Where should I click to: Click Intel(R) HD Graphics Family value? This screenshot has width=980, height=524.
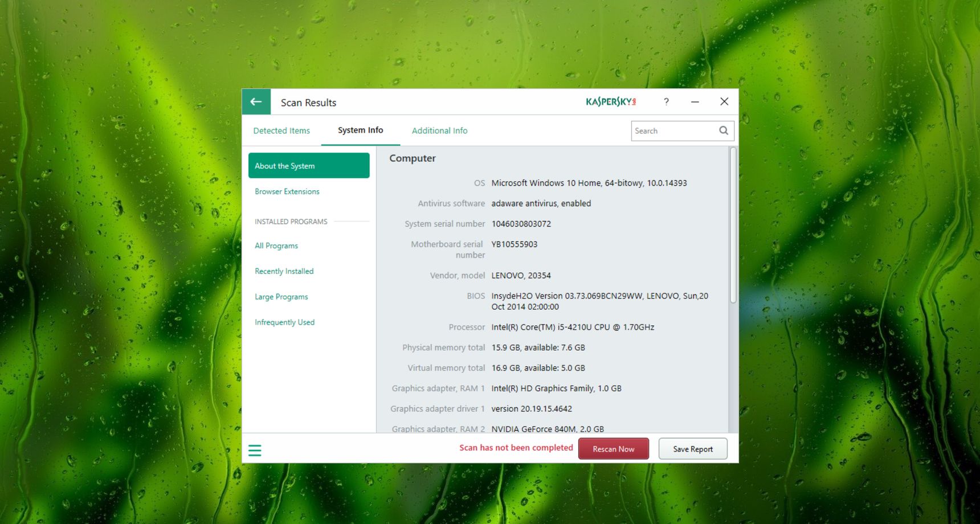point(557,388)
